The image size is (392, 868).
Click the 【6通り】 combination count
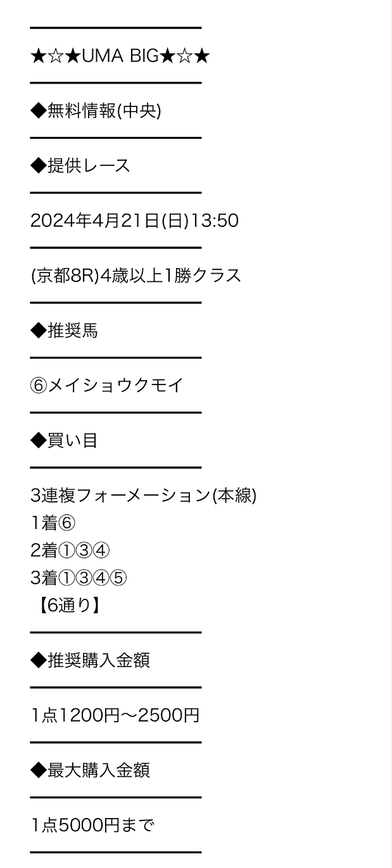66,606
